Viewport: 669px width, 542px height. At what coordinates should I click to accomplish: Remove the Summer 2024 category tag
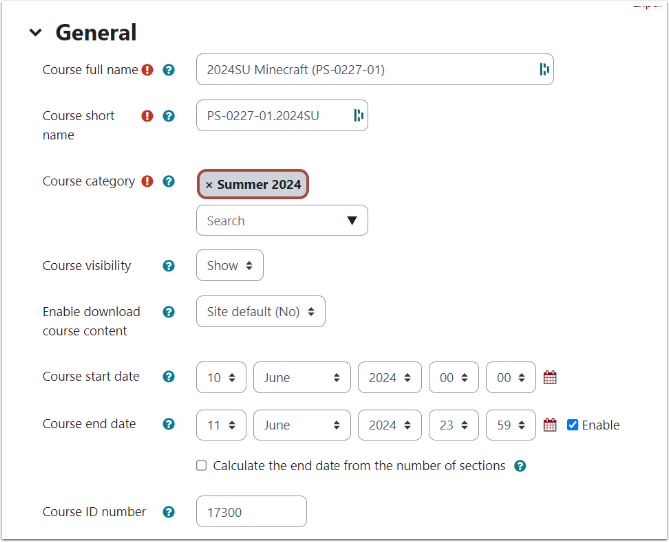coord(209,185)
